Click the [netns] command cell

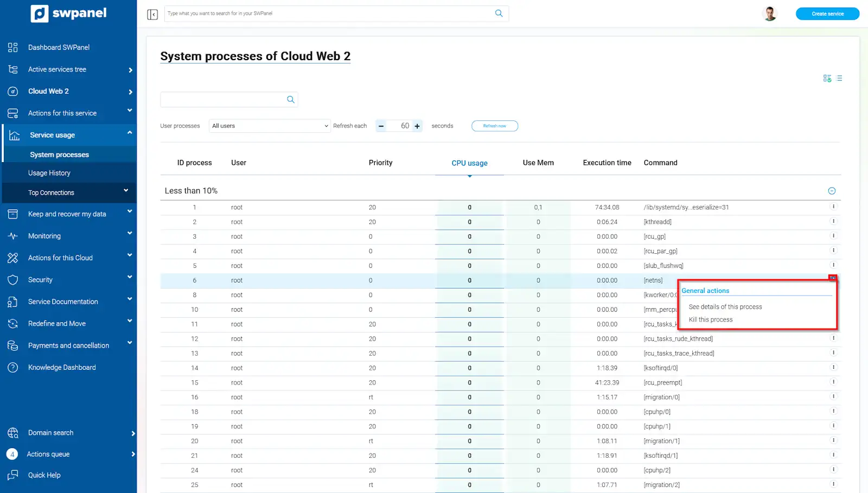pyautogui.click(x=653, y=281)
